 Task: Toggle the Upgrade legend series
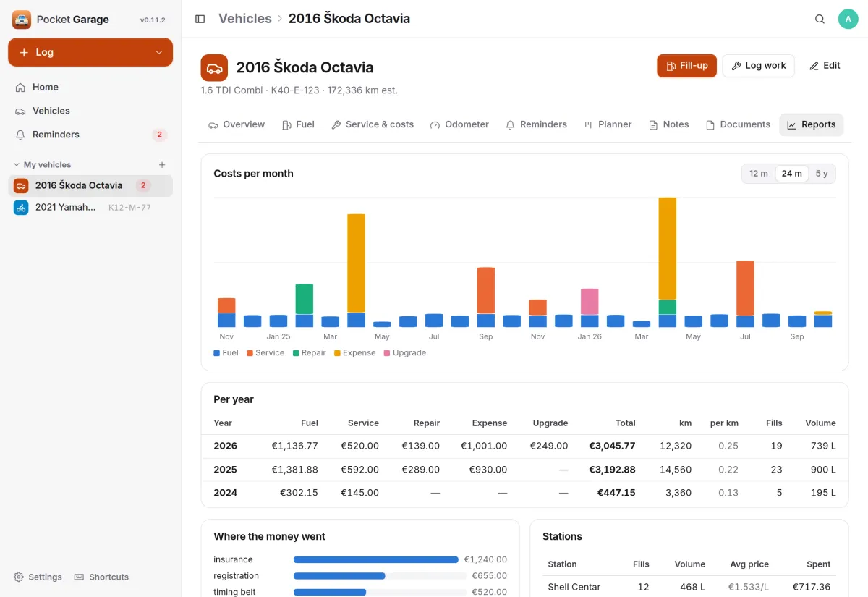[x=405, y=353]
